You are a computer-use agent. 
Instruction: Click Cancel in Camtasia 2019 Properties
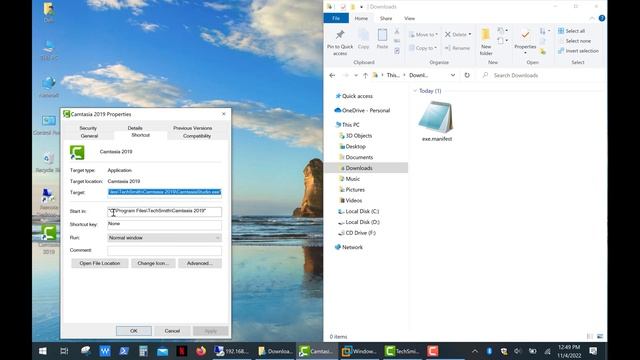tap(172, 331)
